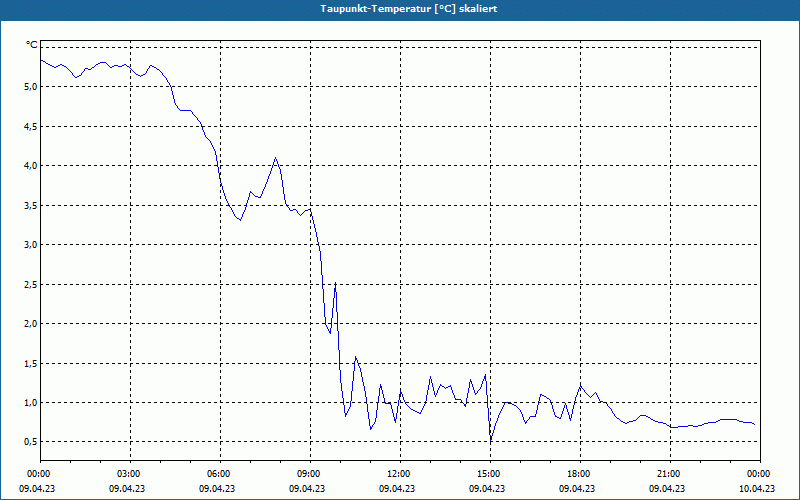
Task: Select the "°C" unit label on y-axis
Action: point(32,45)
